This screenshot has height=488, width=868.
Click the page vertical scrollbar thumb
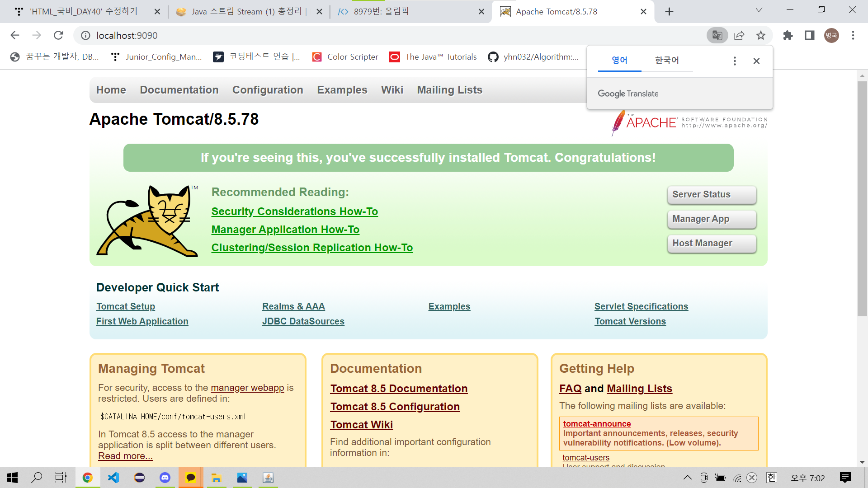[862, 199]
